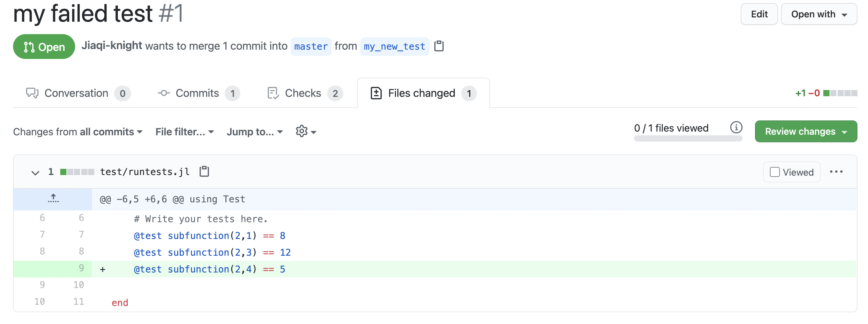Click the expand-up diff lines icon
868x324 pixels.
(53, 199)
